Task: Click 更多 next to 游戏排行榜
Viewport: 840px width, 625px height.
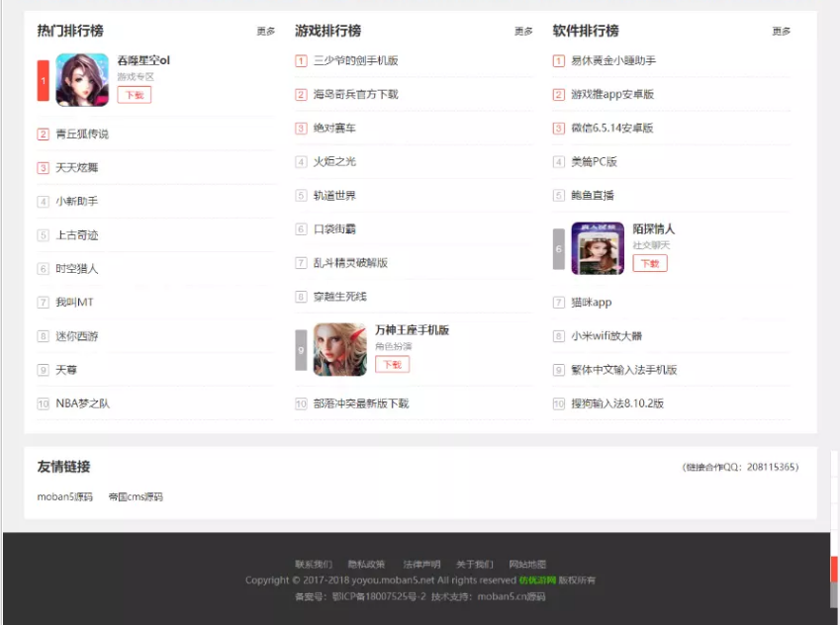Action: point(523,32)
